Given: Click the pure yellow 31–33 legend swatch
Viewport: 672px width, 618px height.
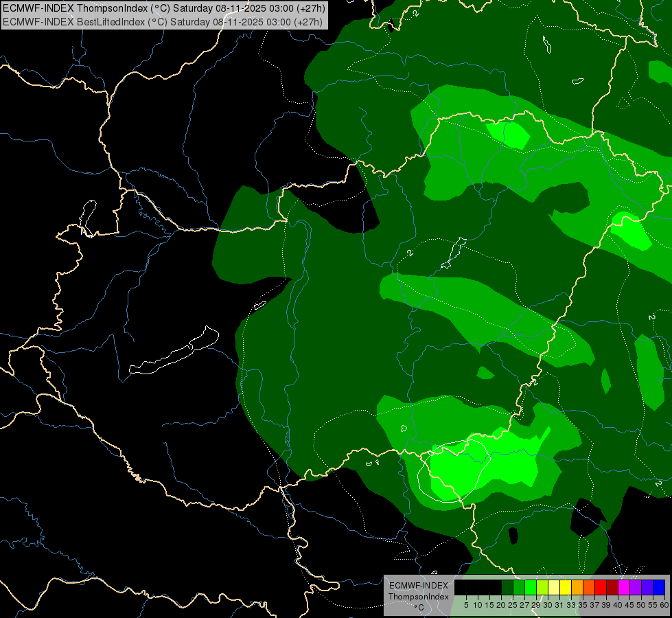Looking at the screenshot, I should (x=566, y=587).
